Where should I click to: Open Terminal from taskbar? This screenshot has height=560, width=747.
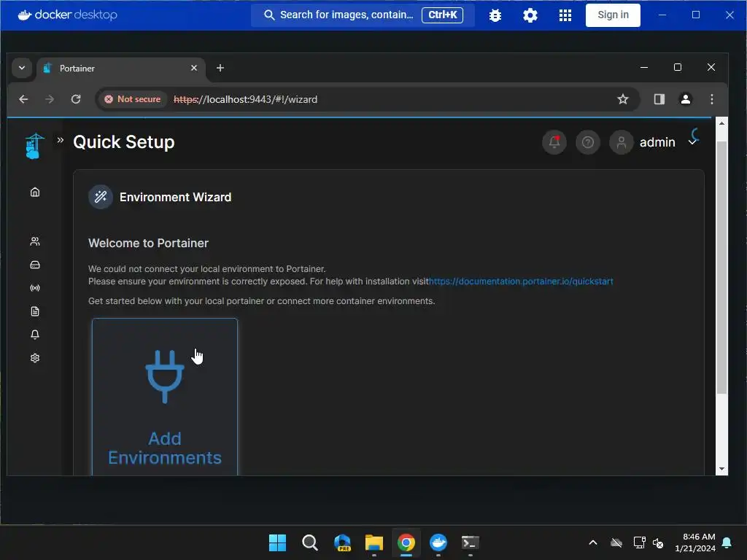point(471,542)
